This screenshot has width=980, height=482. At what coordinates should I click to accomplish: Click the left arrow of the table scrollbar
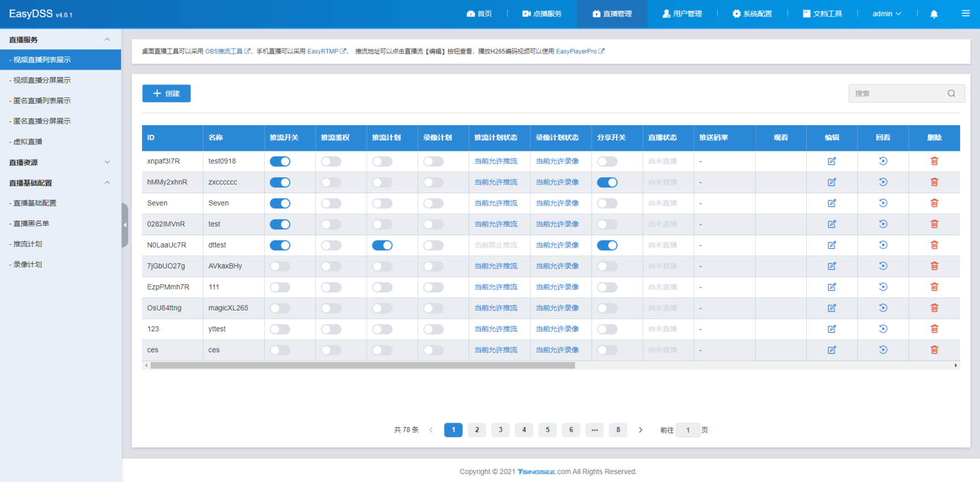click(146, 365)
